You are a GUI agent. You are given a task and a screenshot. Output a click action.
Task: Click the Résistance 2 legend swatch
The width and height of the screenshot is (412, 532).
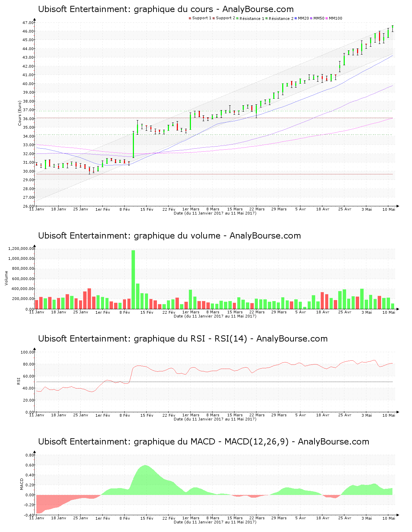click(x=267, y=18)
